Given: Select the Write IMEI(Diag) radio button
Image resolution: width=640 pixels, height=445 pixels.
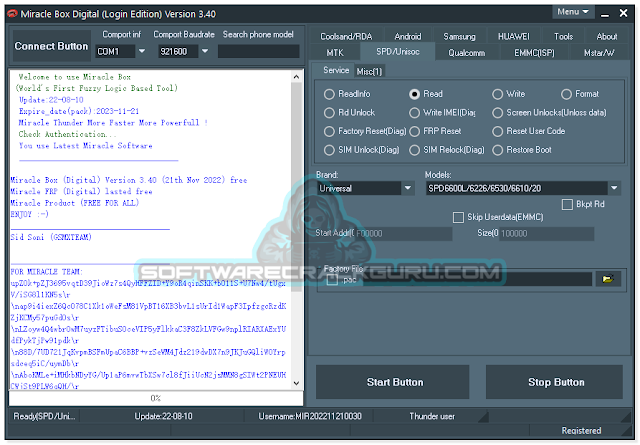Looking at the screenshot, I should point(414,113).
